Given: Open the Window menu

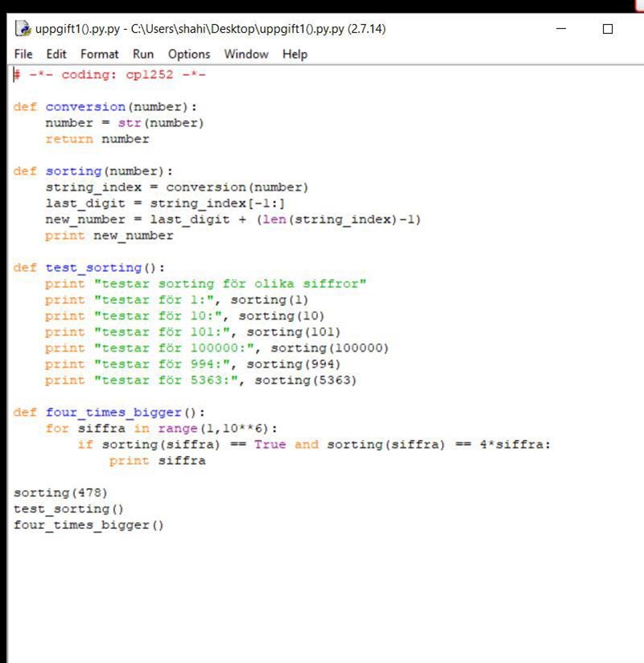Looking at the screenshot, I should [x=246, y=54].
